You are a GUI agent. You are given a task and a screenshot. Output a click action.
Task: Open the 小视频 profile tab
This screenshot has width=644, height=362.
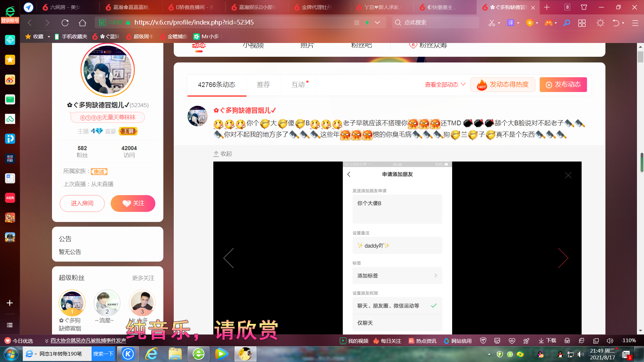tap(253, 45)
